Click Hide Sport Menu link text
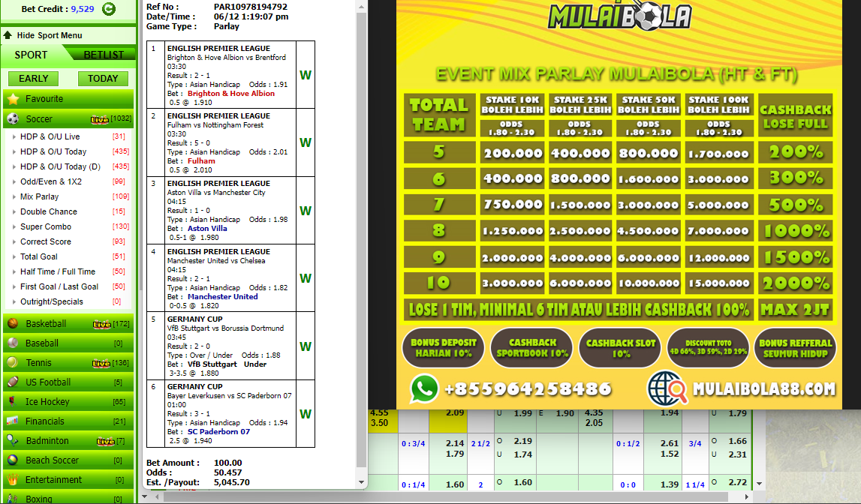Screen dimensions: 861x504 point(50,35)
